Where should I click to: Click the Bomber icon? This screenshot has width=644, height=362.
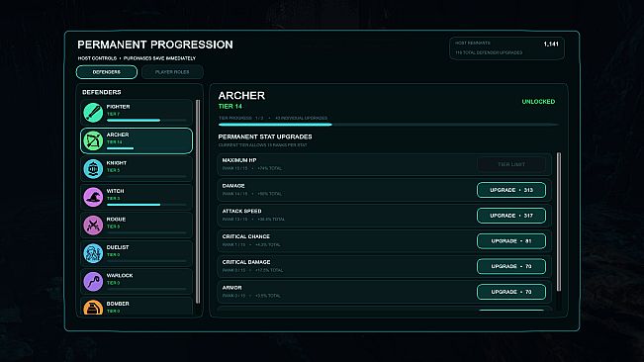(x=93, y=308)
